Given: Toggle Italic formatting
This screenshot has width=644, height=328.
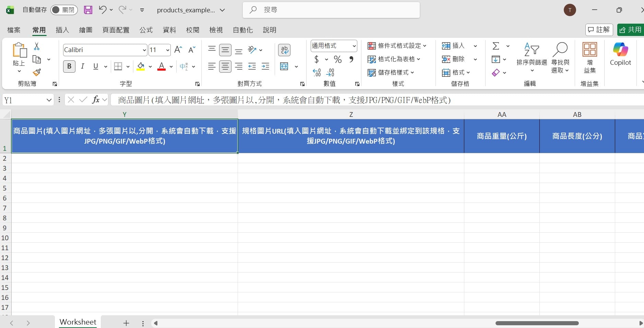Looking at the screenshot, I should 82,66.
